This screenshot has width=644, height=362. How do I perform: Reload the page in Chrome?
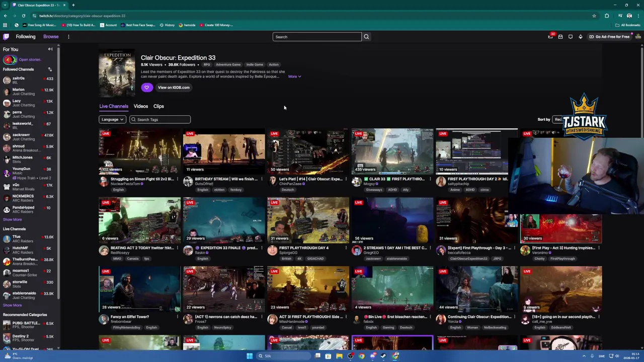point(24,16)
